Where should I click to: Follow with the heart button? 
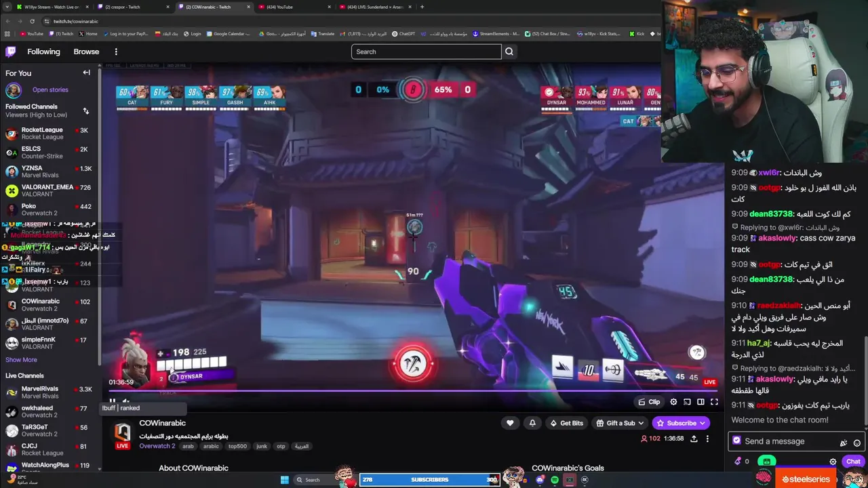[510, 423]
